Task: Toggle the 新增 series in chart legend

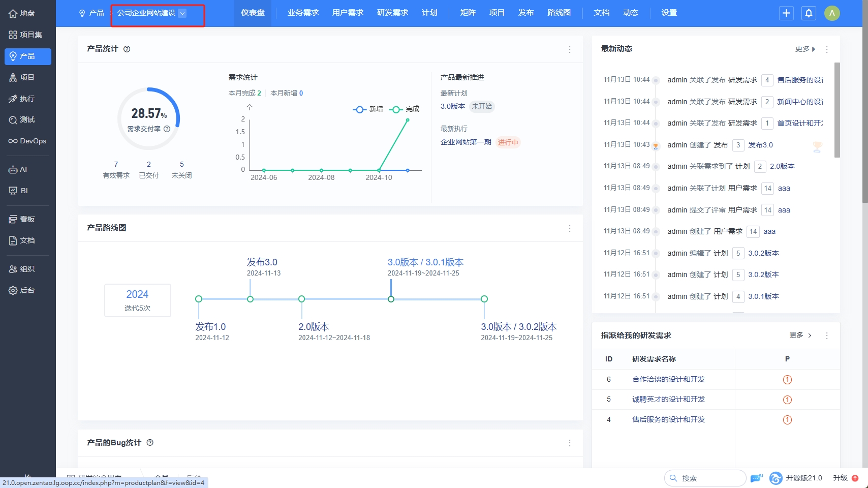Action: (x=368, y=109)
